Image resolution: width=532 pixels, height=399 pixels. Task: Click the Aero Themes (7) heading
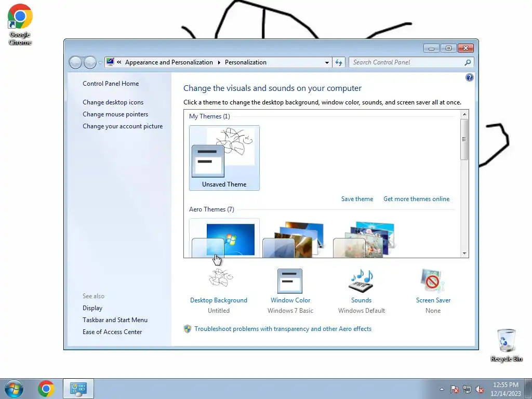pyautogui.click(x=211, y=209)
